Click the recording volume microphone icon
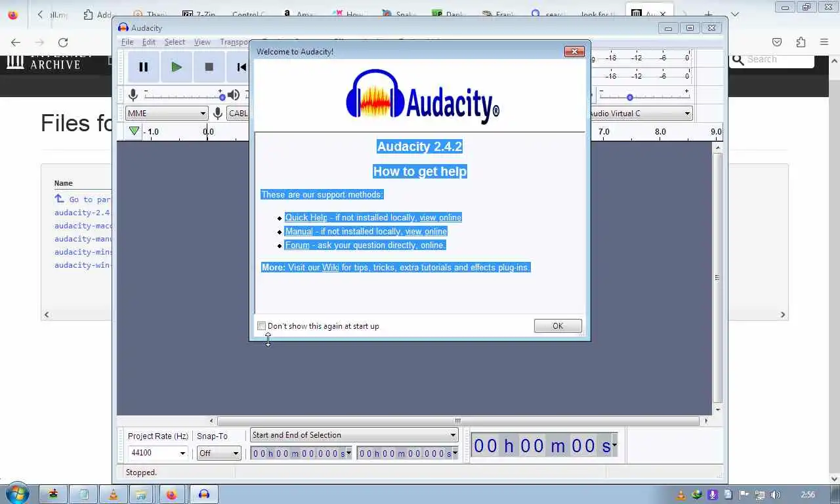The width and height of the screenshot is (840, 504). click(133, 96)
